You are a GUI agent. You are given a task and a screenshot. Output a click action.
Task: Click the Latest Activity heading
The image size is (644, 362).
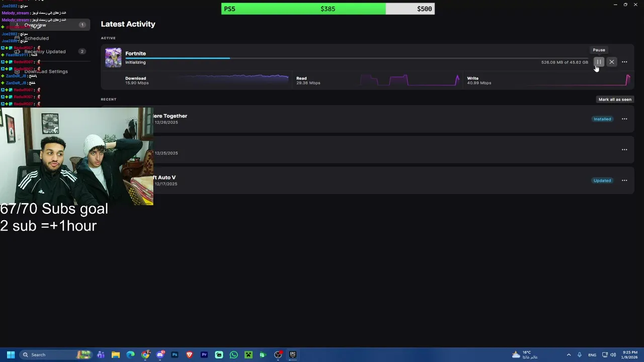point(128,24)
